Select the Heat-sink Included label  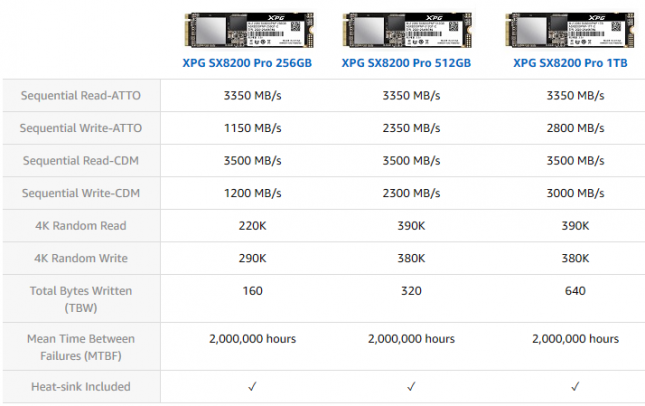(x=81, y=387)
